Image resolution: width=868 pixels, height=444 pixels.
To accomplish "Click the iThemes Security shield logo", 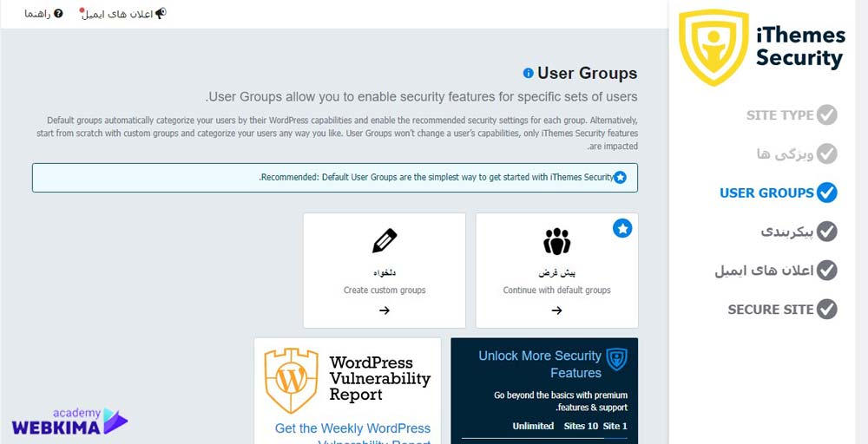I will [713, 48].
